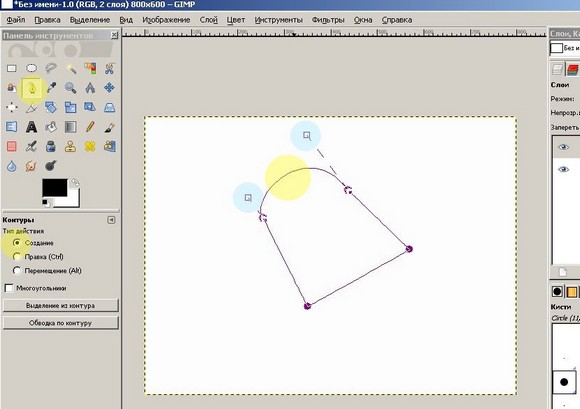Open the Фильтры menu
The image size is (580, 409).
[x=328, y=20]
